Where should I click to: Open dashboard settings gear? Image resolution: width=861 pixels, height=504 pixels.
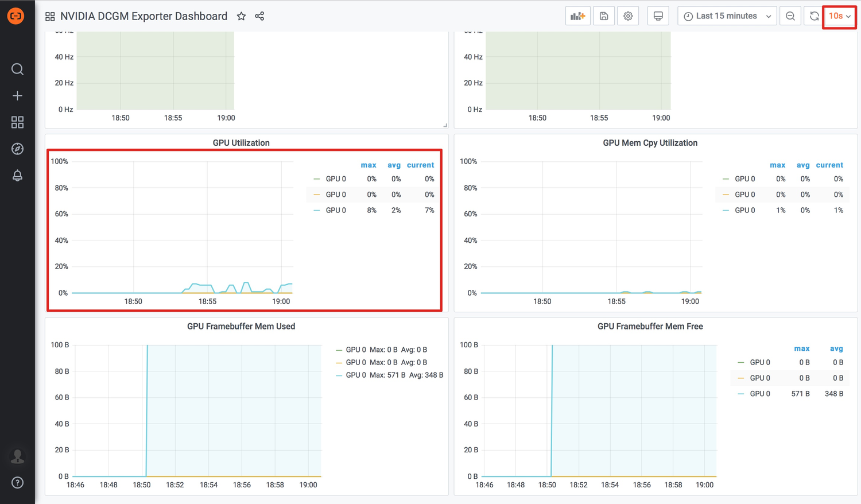tap(628, 16)
